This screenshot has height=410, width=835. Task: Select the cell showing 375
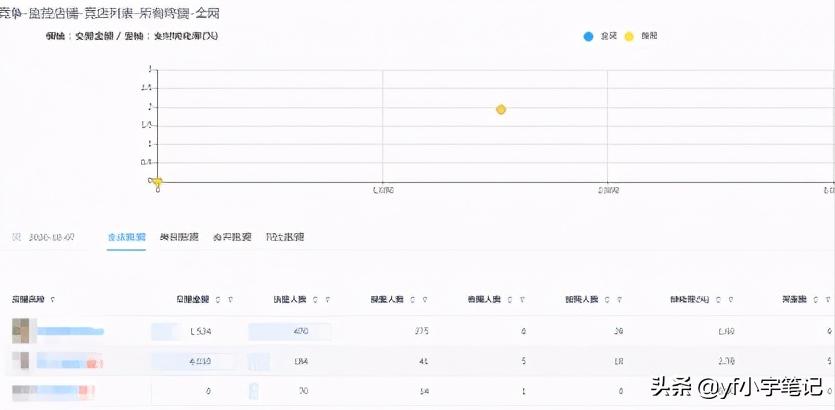point(421,331)
